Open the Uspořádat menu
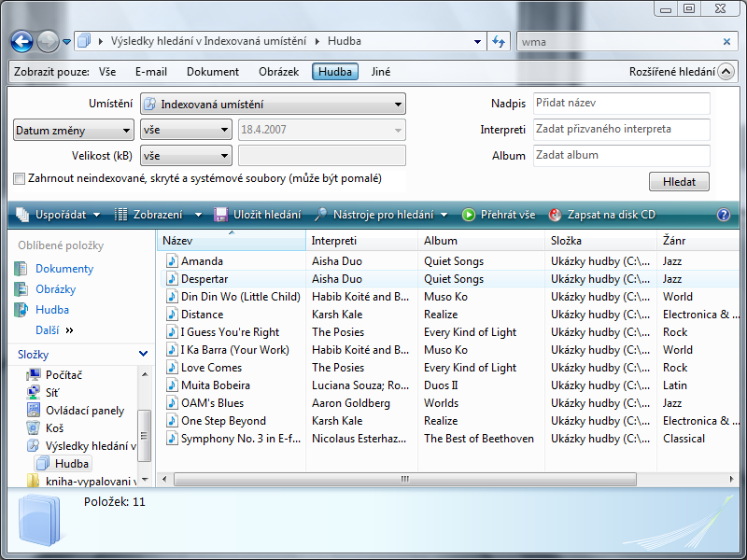Viewport: 747px width, 560px height. [x=58, y=215]
